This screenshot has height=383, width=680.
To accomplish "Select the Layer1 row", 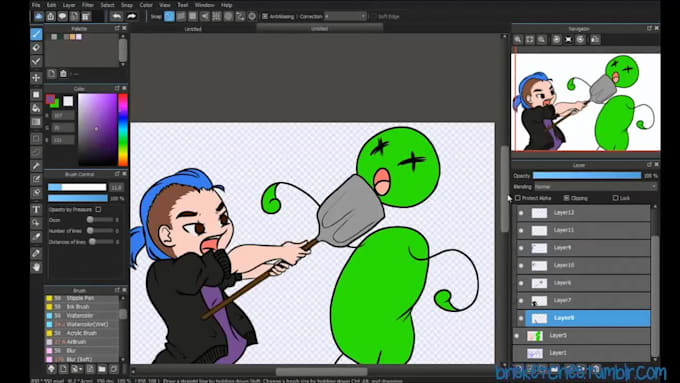I will click(x=582, y=353).
